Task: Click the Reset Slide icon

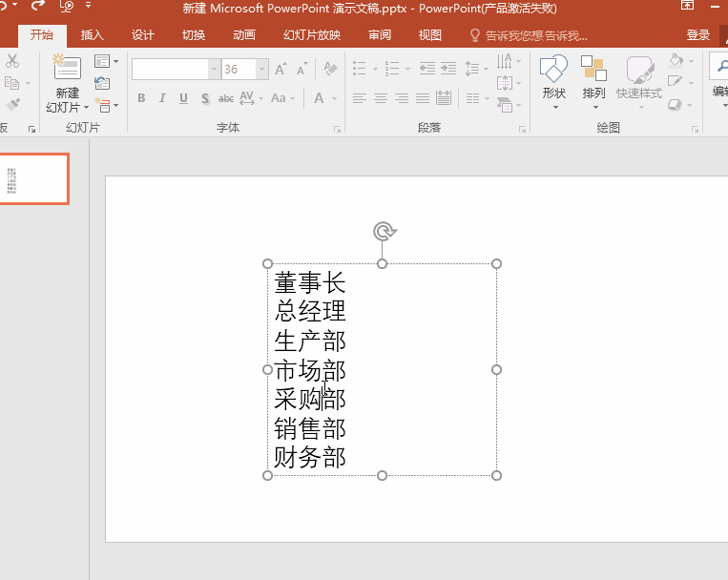Action: click(103, 84)
